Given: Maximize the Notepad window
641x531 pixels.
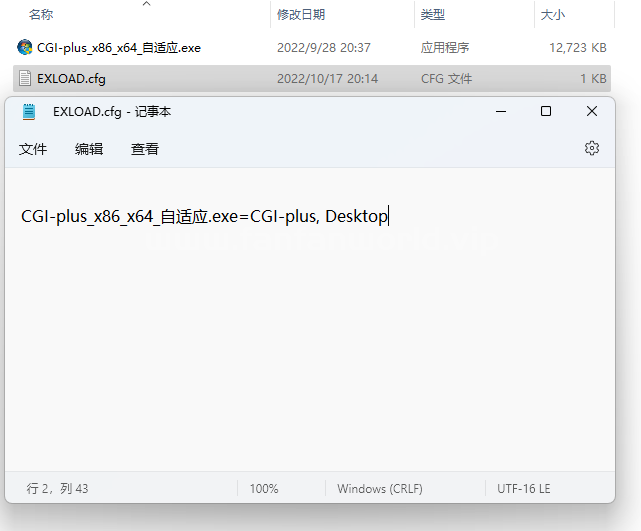Looking at the screenshot, I should [x=545, y=112].
